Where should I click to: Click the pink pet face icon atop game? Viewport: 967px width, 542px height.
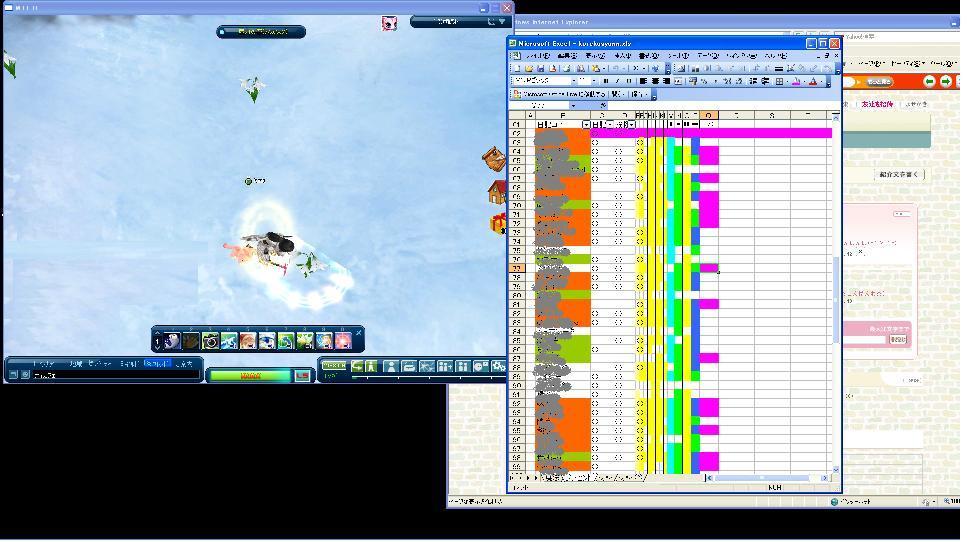[389, 23]
